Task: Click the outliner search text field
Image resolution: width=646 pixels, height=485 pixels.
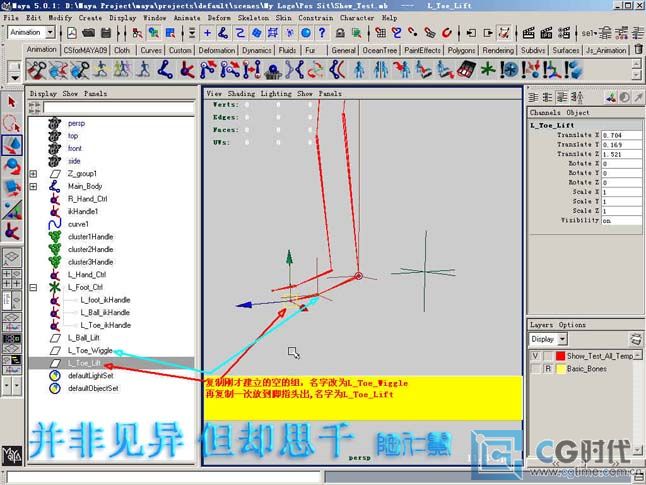Action: [x=119, y=108]
